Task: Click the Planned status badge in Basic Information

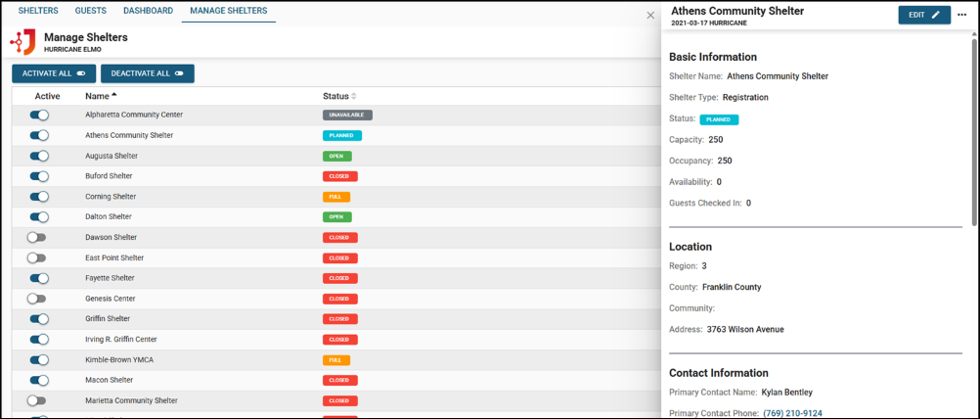Action: [x=719, y=119]
